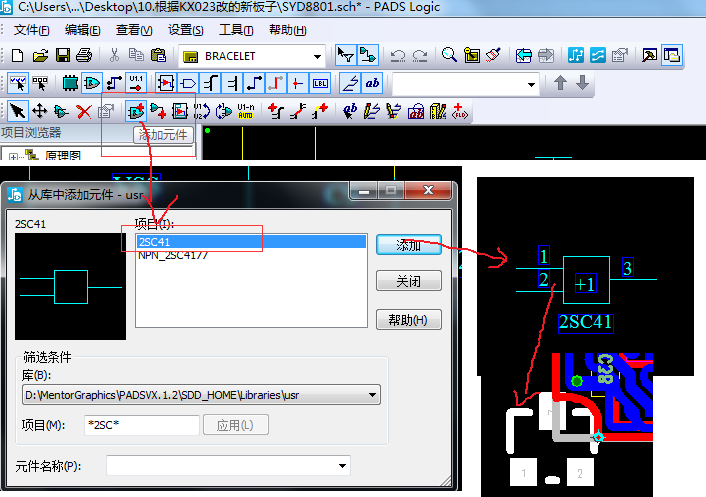Click the U1-n AUTO renumber icon
This screenshot has width=706, height=497.
(245, 111)
